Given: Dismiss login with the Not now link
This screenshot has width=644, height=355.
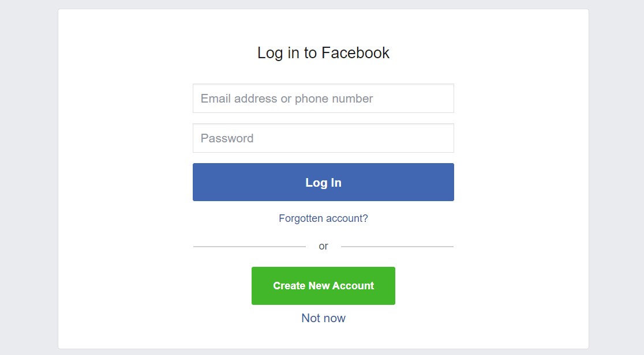Looking at the screenshot, I should pyautogui.click(x=323, y=318).
